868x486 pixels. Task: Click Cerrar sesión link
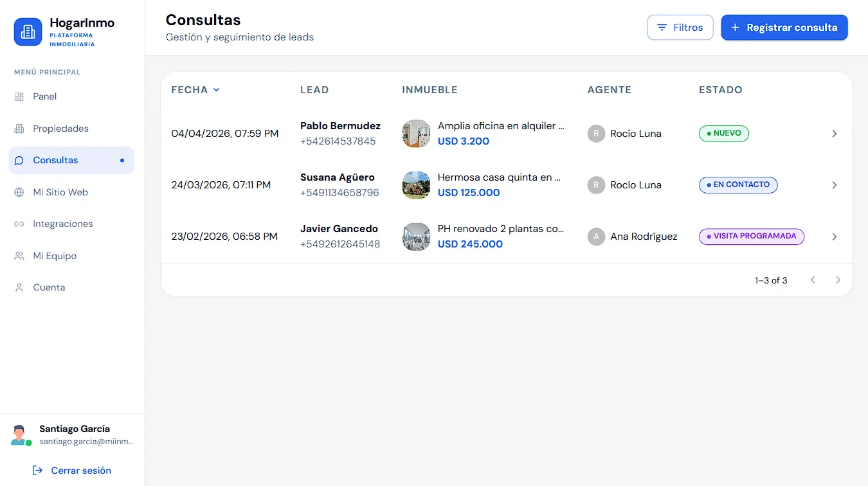(x=72, y=471)
